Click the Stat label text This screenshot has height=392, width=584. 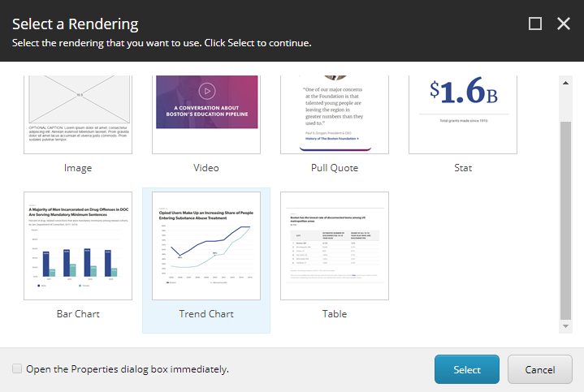pos(463,168)
